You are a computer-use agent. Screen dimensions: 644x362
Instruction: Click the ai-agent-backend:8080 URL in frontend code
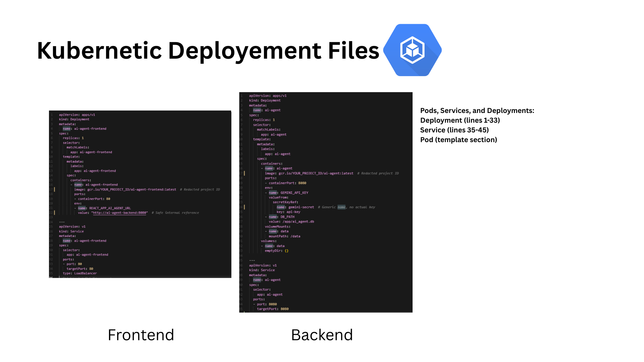(120, 213)
